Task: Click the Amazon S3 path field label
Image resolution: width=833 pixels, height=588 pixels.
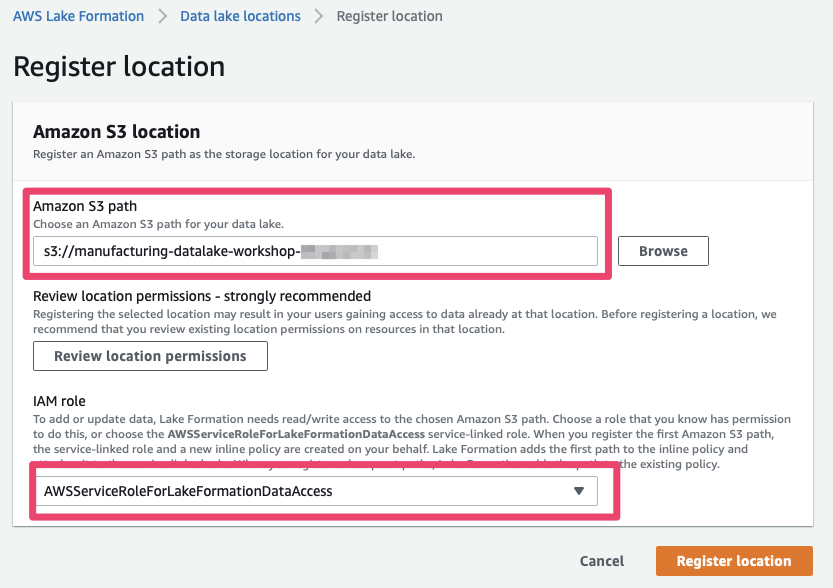Action: coord(85,206)
